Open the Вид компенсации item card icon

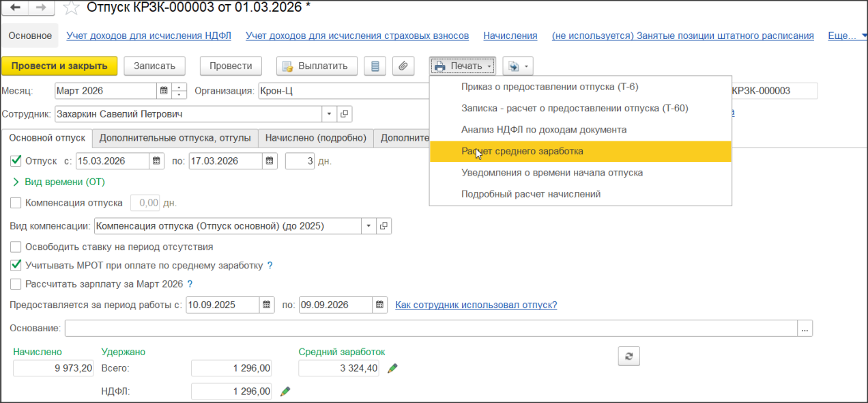(x=384, y=226)
